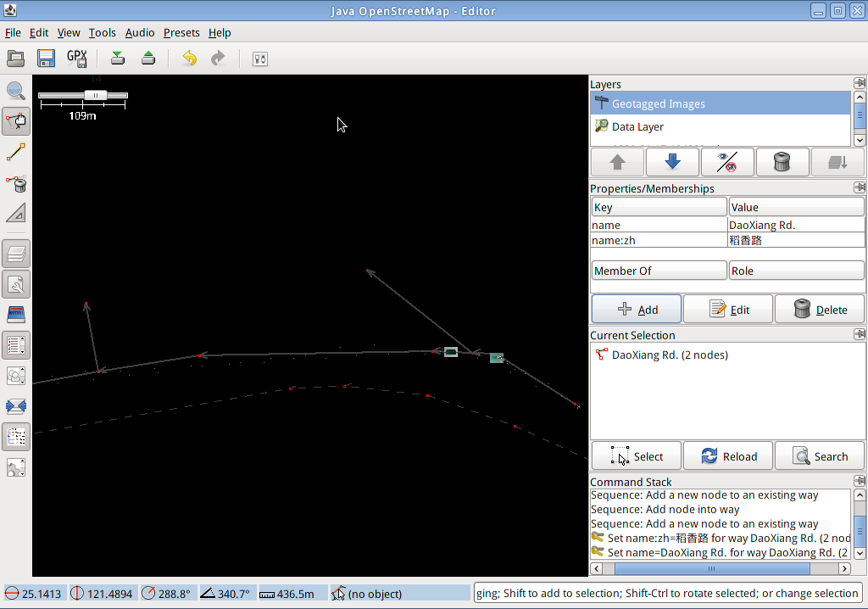Select the Zoom tool
This screenshot has width=868, height=609.
point(16,91)
